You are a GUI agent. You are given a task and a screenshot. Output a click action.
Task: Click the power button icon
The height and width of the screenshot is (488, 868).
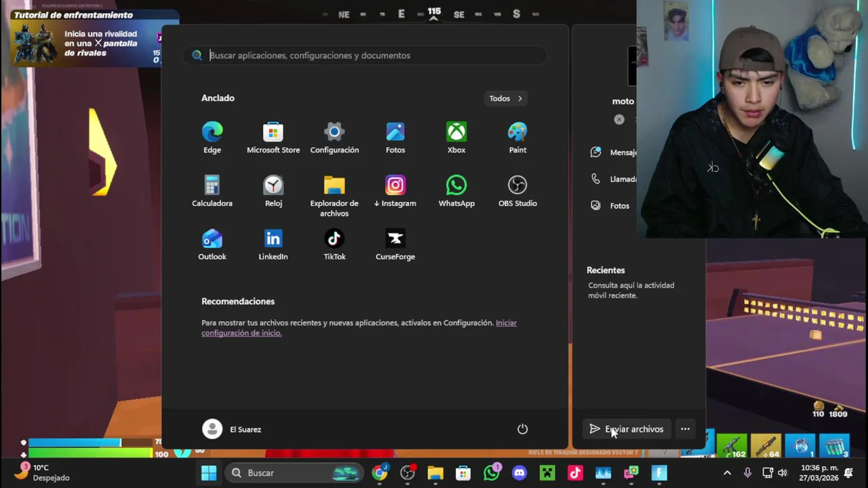pos(522,429)
